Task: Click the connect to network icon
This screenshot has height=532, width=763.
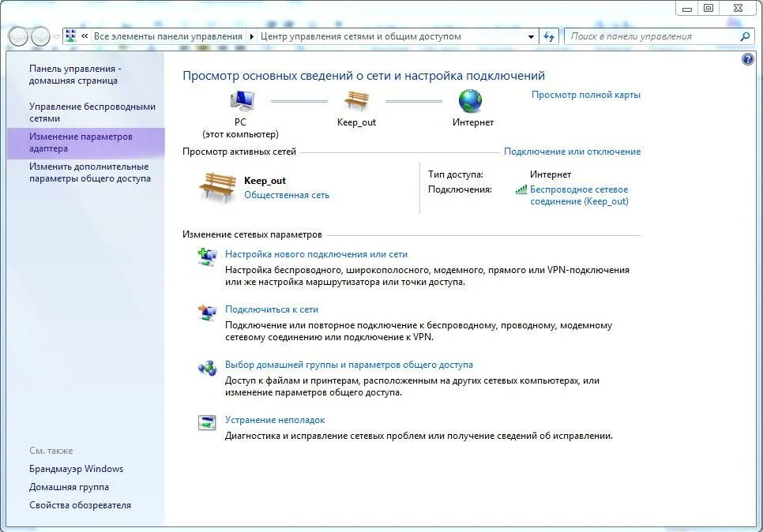Action: pyautogui.click(x=207, y=312)
